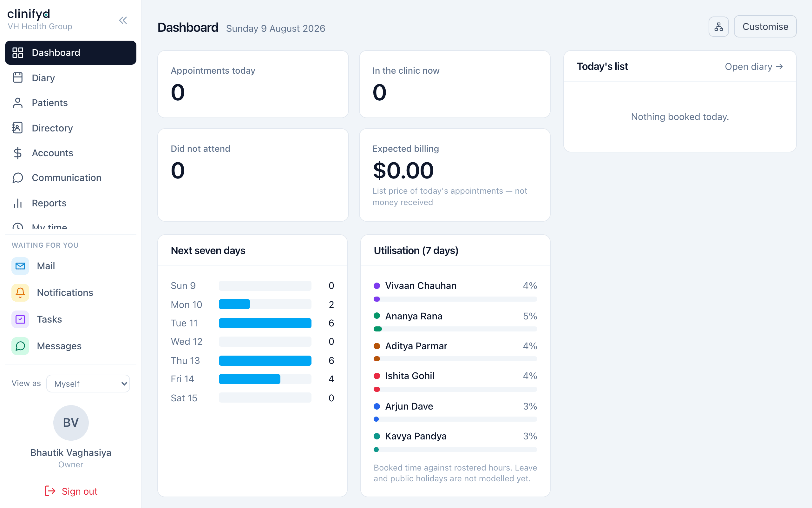Click the Did not attend card
Image resolution: width=812 pixels, height=508 pixels.
tap(253, 175)
